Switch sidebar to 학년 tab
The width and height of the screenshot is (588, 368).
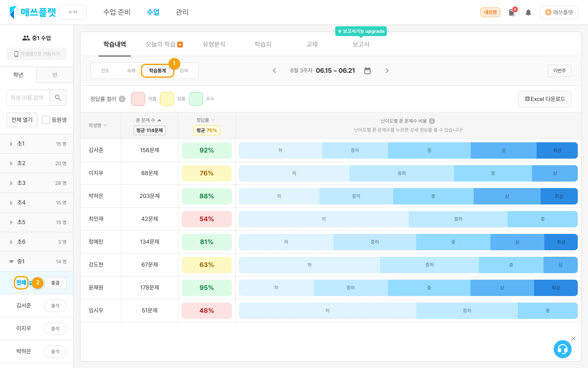[18, 75]
